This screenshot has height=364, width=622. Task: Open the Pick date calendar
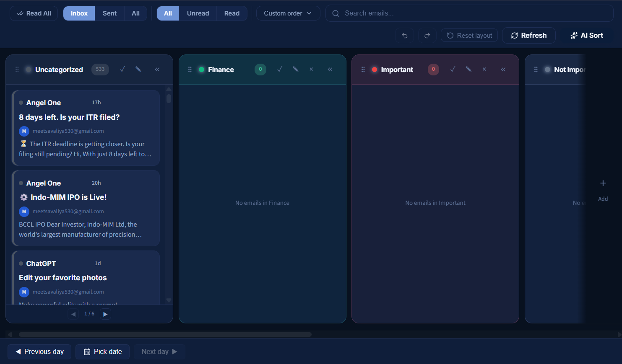pyautogui.click(x=103, y=352)
